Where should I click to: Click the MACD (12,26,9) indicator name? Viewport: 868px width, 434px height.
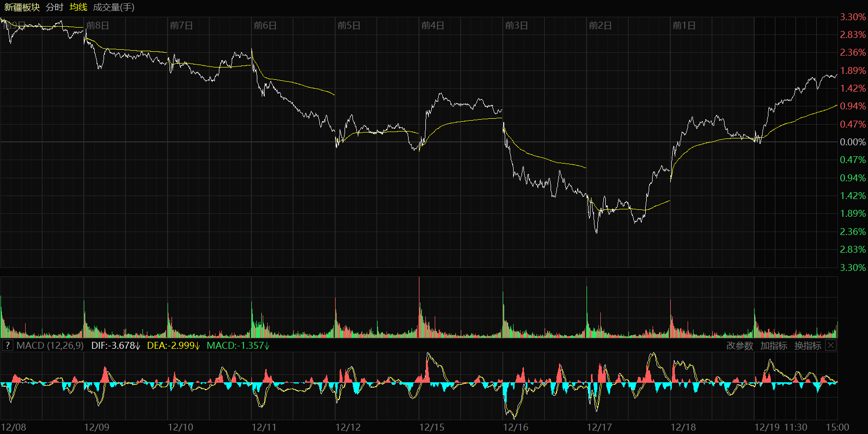point(50,346)
